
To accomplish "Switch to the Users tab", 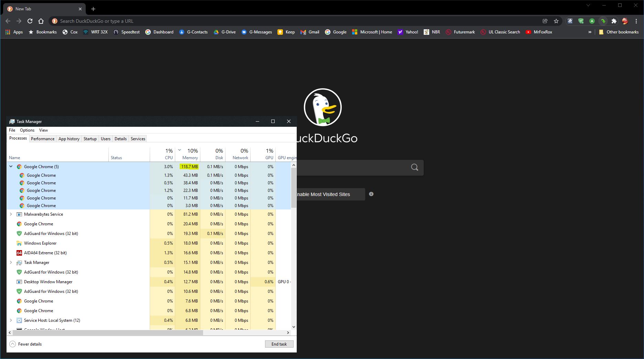I will 106,139.
